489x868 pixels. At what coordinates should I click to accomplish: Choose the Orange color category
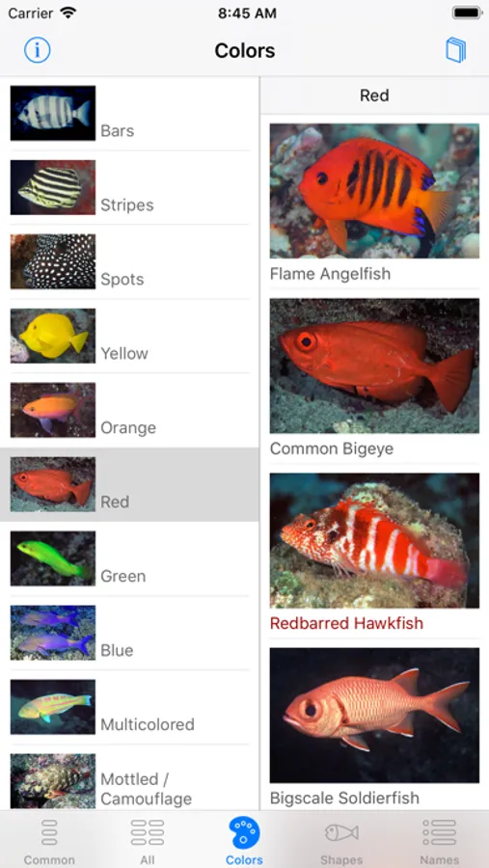coord(129,410)
